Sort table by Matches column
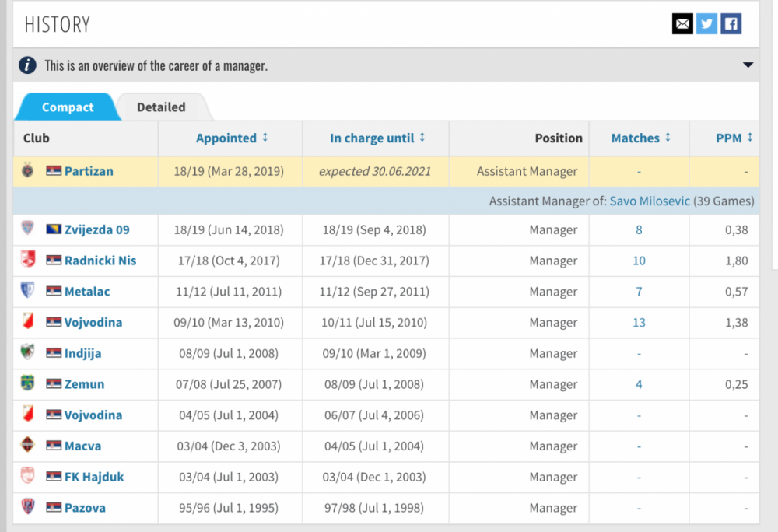This screenshot has height=532, width=778. tap(640, 138)
